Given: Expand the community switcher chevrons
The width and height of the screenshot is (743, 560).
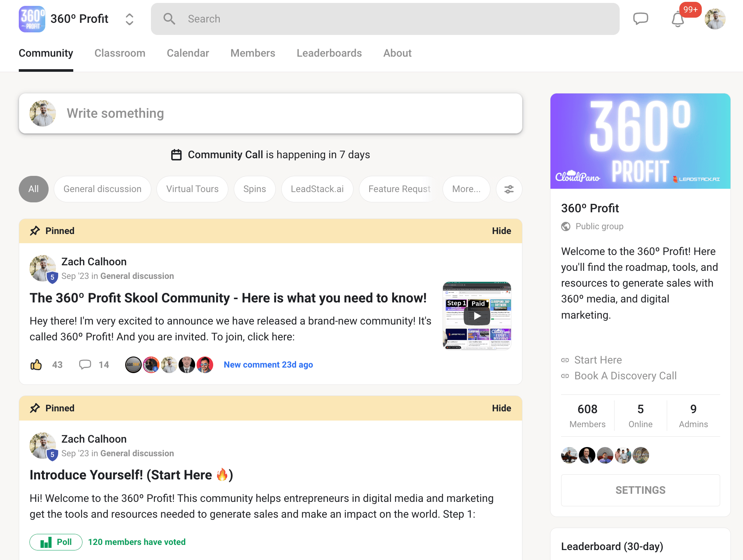Looking at the screenshot, I should (x=129, y=19).
